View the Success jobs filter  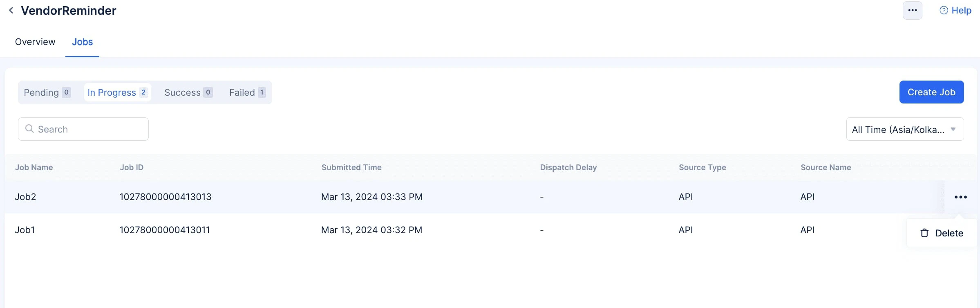188,92
